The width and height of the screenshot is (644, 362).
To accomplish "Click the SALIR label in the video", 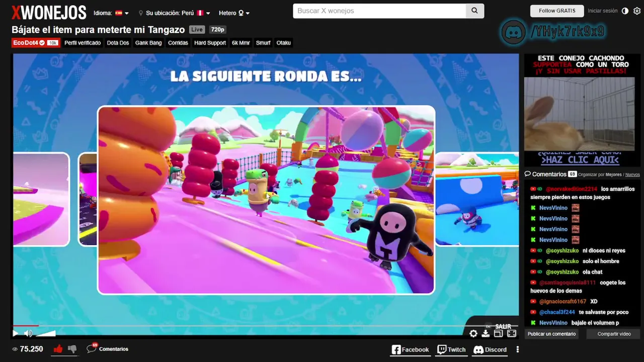I will tap(503, 326).
